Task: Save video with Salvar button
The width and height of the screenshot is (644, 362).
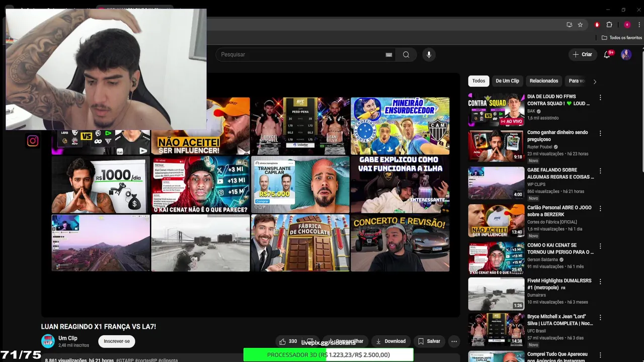Action: pos(429,341)
